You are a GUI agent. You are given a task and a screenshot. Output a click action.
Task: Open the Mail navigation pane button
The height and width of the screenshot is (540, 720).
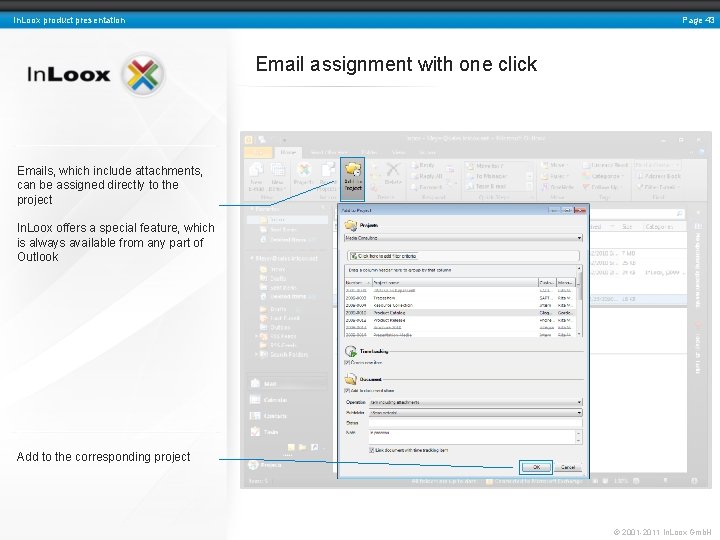pyautogui.click(x=287, y=383)
